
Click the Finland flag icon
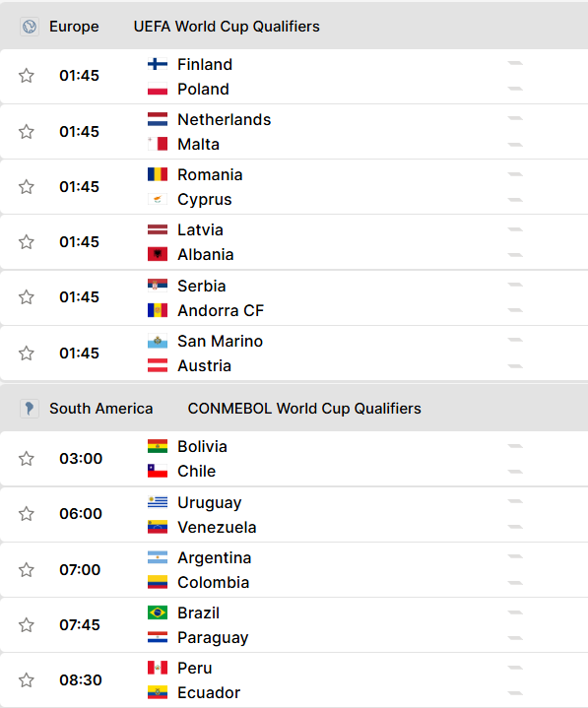pyautogui.click(x=158, y=64)
